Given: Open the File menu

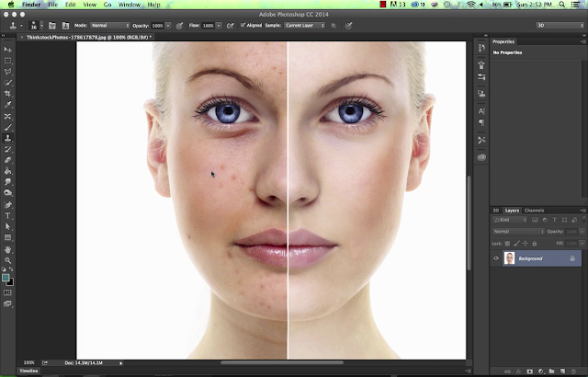Looking at the screenshot, I should (53, 5).
